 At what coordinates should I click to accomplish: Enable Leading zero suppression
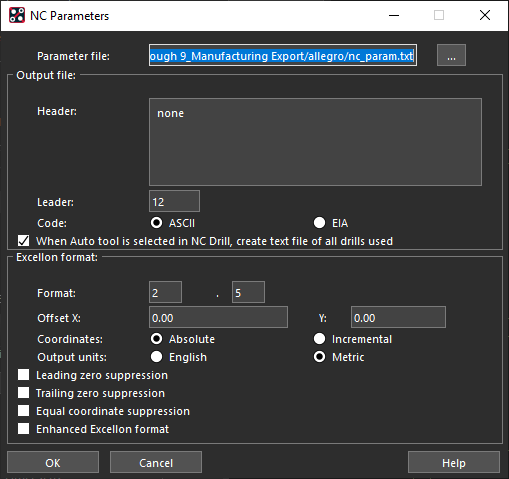coord(24,375)
